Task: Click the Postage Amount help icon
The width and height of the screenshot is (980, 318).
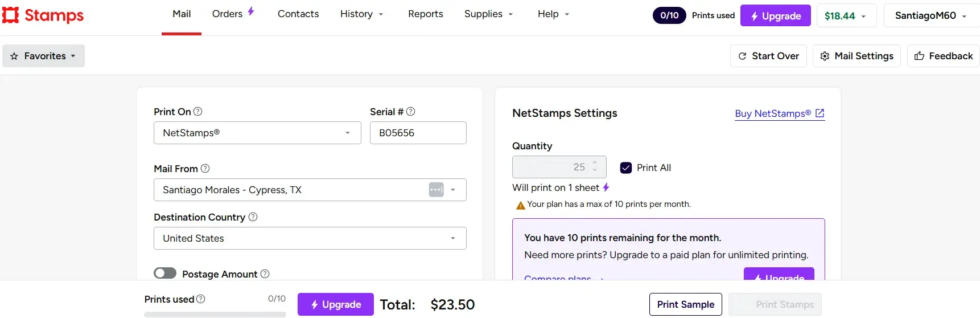Action: coord(265,274)
